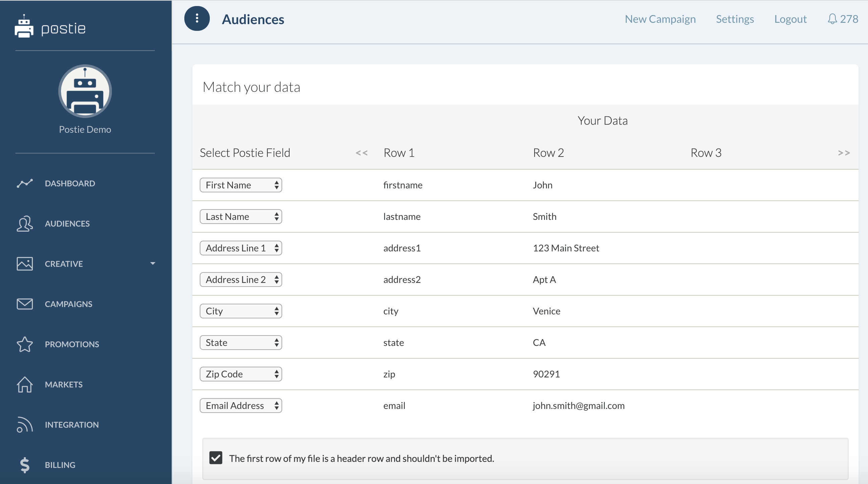The height and width of the screenshot is (484, 868).
Task: Open the First Name field dropdown
Action: pos(241,185)
